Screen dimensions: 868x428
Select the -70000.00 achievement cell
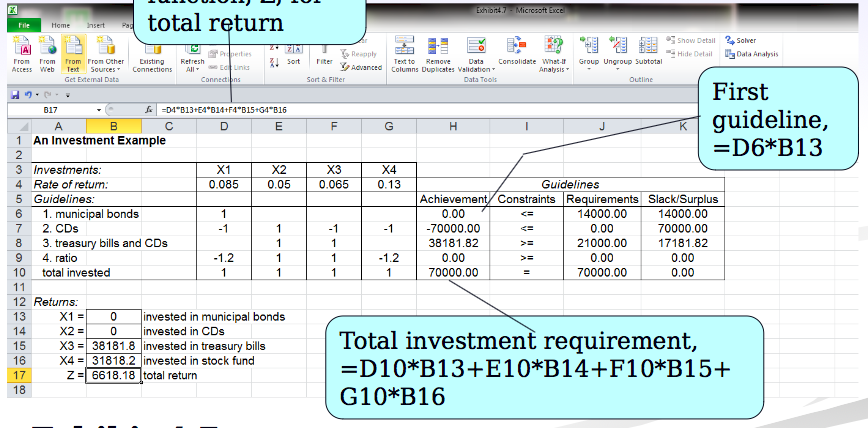[453, 229]
